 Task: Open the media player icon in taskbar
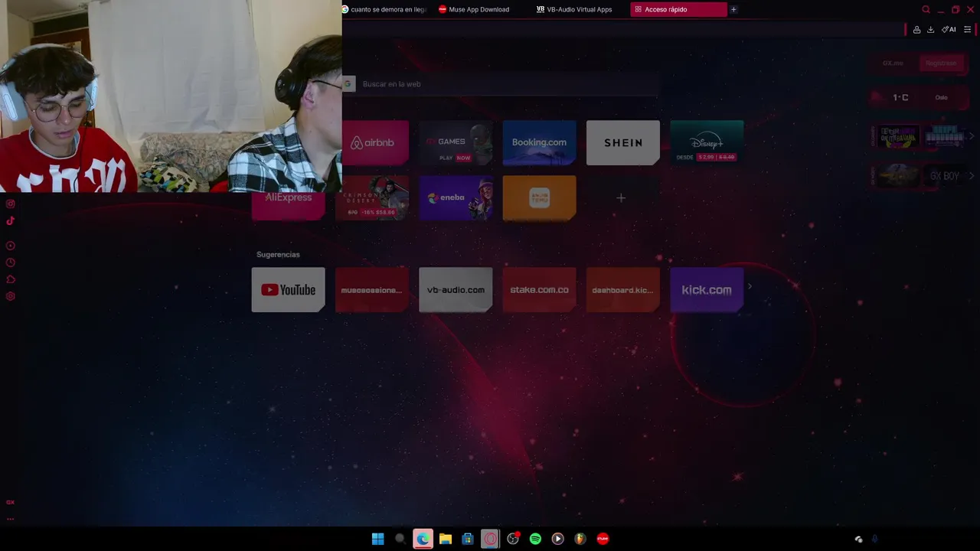557,539
